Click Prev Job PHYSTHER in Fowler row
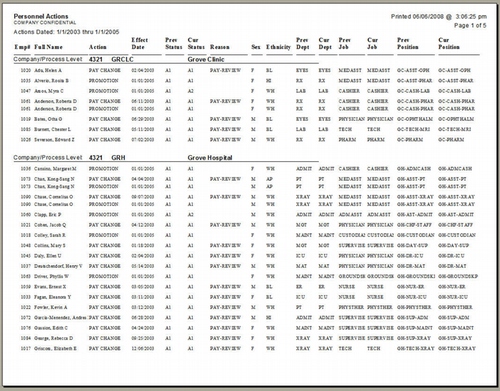 click(x=351, y=307)
